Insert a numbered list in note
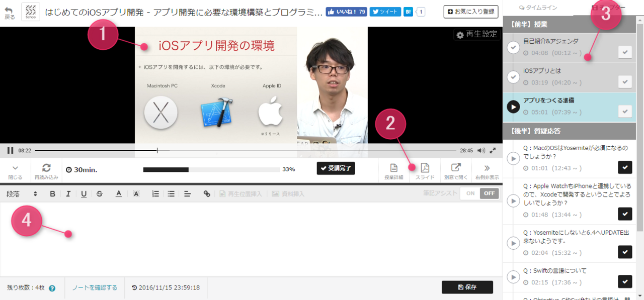Screen dimensions: 644x300 click(x=155, y=194)
